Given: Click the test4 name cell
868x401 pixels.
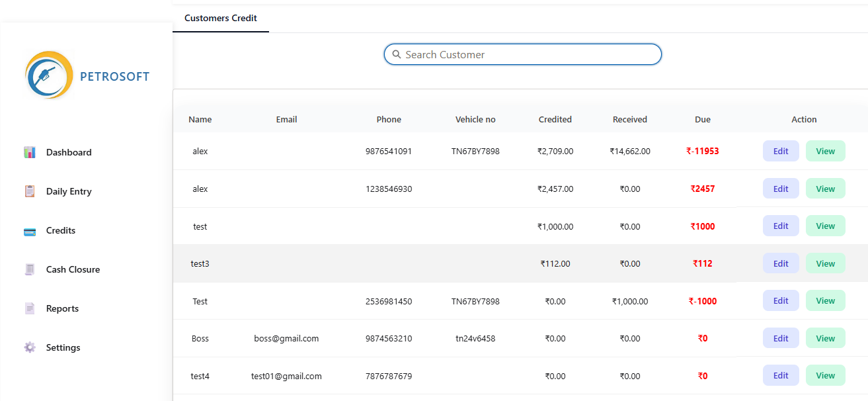Looking at the screenshot, I should (200, 376).
